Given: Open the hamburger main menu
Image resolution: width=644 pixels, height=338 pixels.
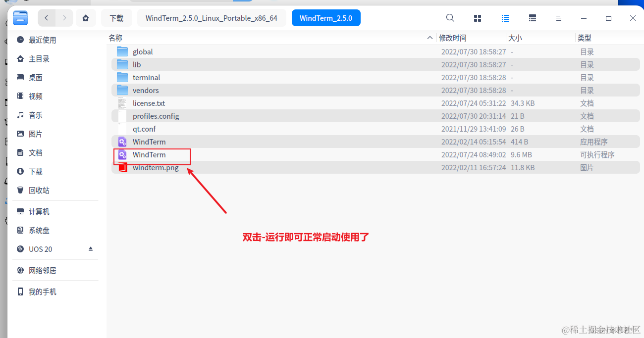Looking at the screenshot, I should click(559, 18).
